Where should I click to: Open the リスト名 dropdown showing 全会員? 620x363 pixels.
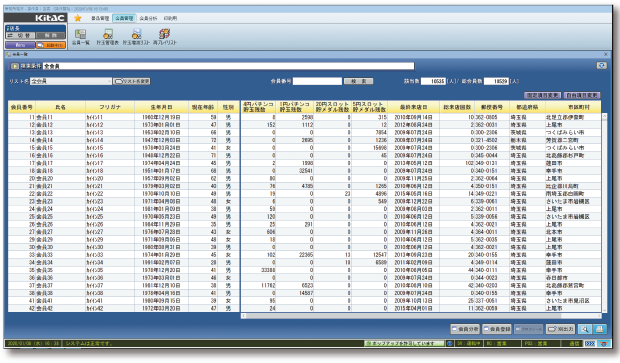(x=71, y=81)
